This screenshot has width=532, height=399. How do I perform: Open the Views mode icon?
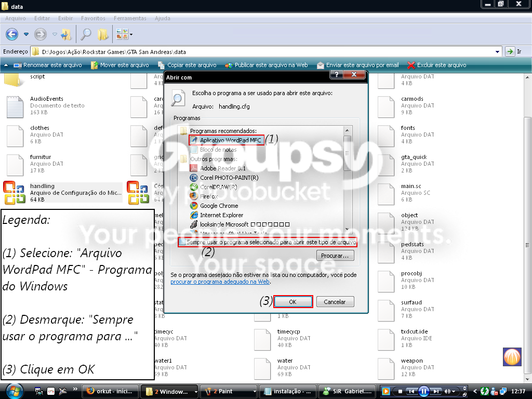pyautogui.click(x=122, y=34)
